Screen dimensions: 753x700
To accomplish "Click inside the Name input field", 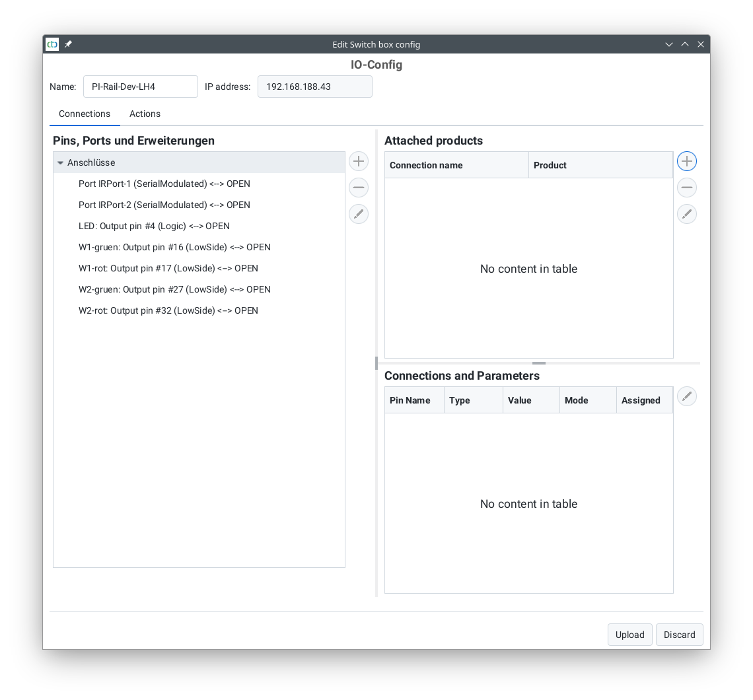I will click(x=140, y=86).
